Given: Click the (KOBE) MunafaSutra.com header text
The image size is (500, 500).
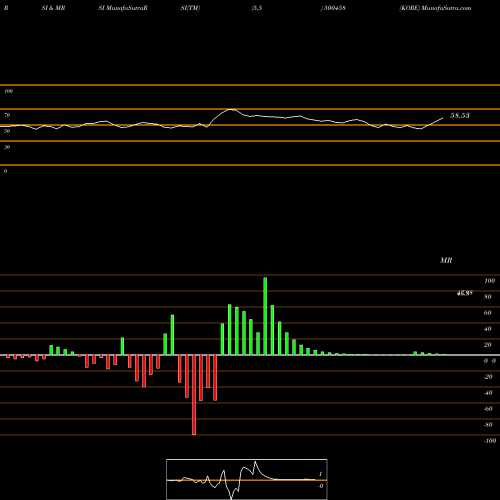Looking at the screenshot, I should pyautogui.click(x=435, y=8).
